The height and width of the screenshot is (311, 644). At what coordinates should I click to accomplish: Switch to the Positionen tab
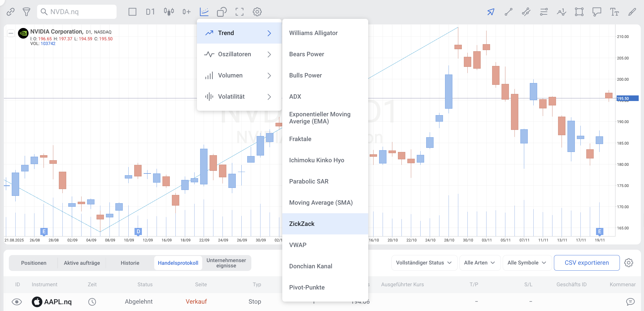coord(34,263)
